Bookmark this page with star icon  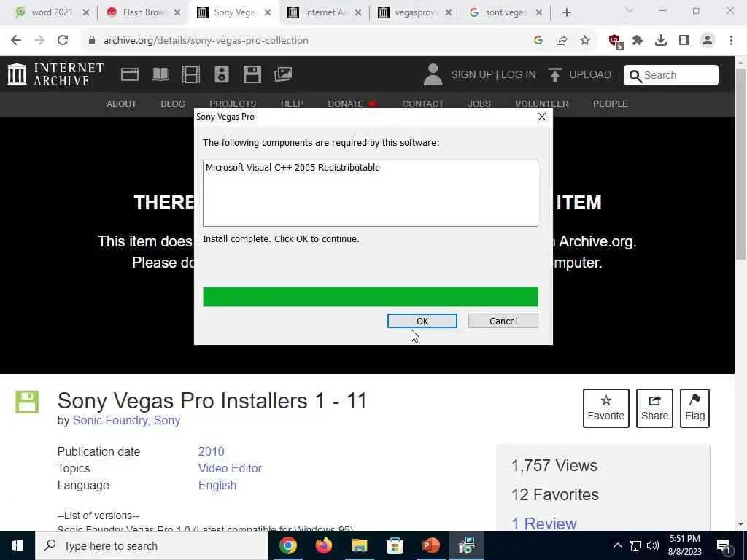pos(585,41)
